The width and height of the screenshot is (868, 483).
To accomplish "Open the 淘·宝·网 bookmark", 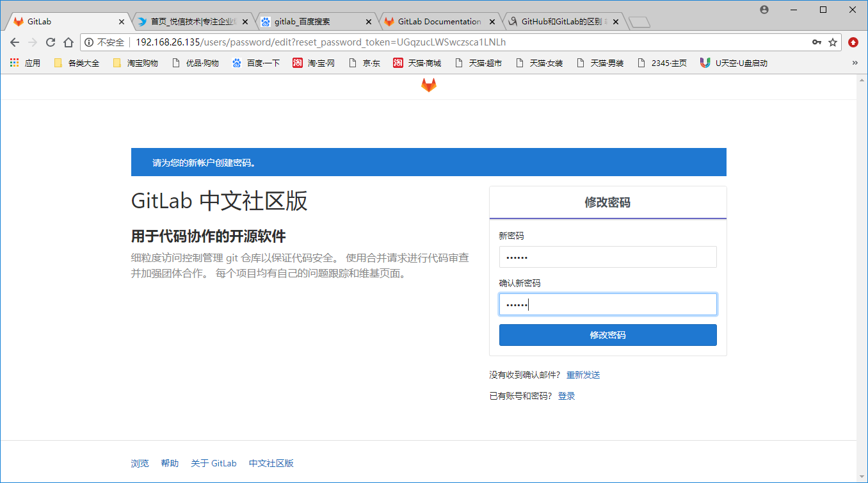I will click(314, 63).
